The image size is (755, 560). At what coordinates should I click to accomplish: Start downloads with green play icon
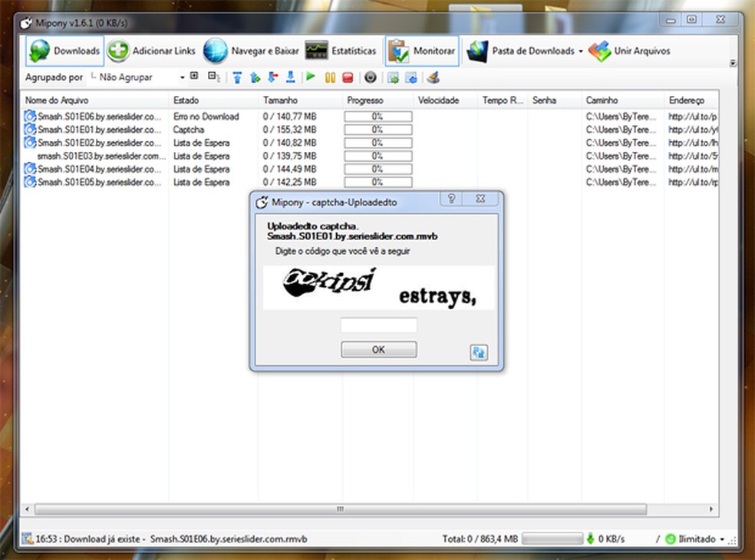pyautogui.click(x=311, y=77)
